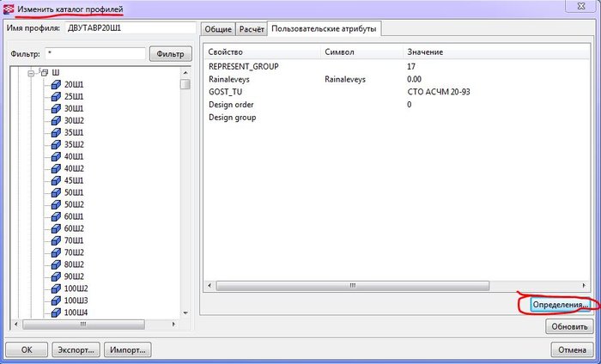Select the Пользовательские атрибуты tab
Viewport: 601px width, 364px height.
(324, 28)
